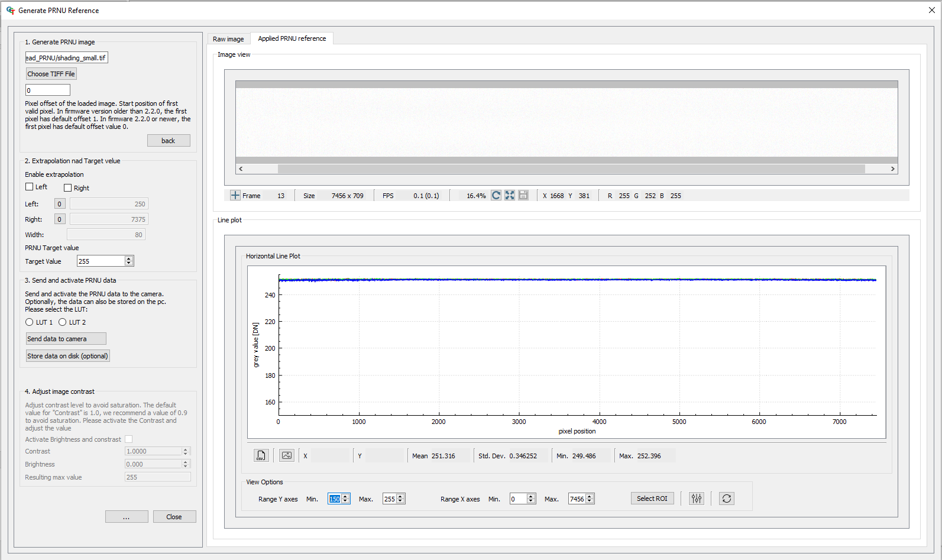942x560 pixels.
Task: Click the image size 7456 x 709
Action: coord(348,196)
